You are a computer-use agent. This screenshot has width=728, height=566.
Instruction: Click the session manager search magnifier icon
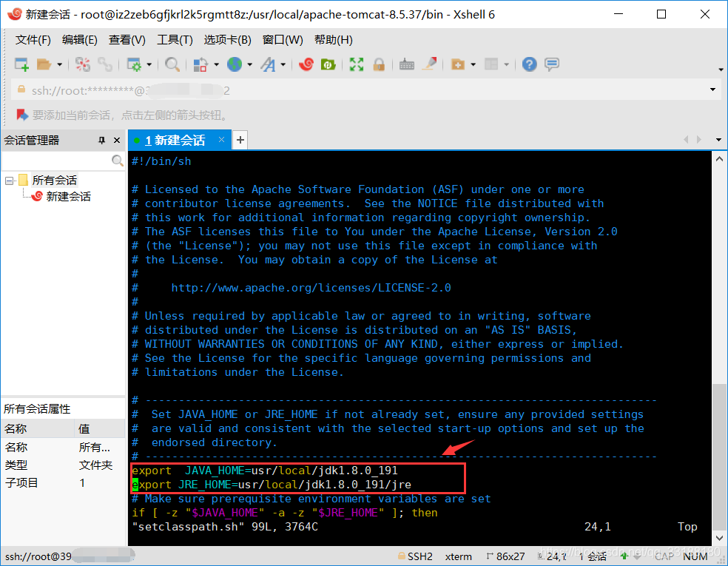118,161
